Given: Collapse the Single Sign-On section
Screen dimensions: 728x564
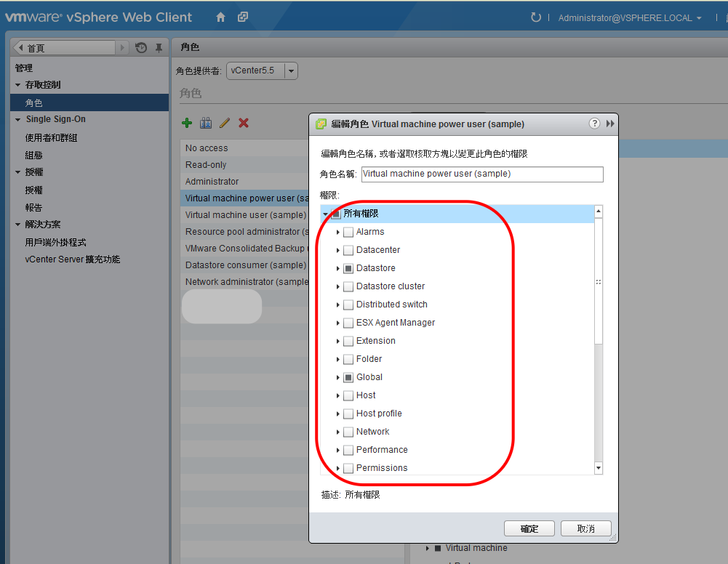Looking at the screenshot, I should point(17,120).
